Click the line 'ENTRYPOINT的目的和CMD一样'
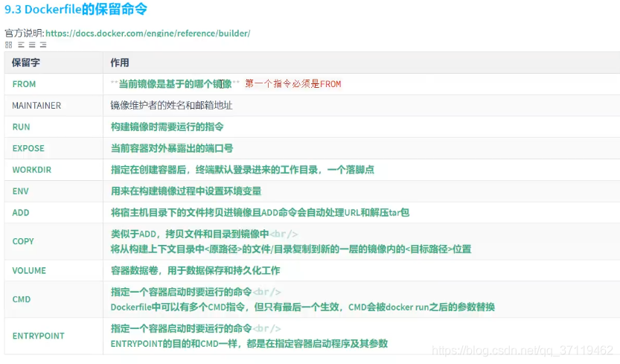620x364 pixels. coord(249,343)
